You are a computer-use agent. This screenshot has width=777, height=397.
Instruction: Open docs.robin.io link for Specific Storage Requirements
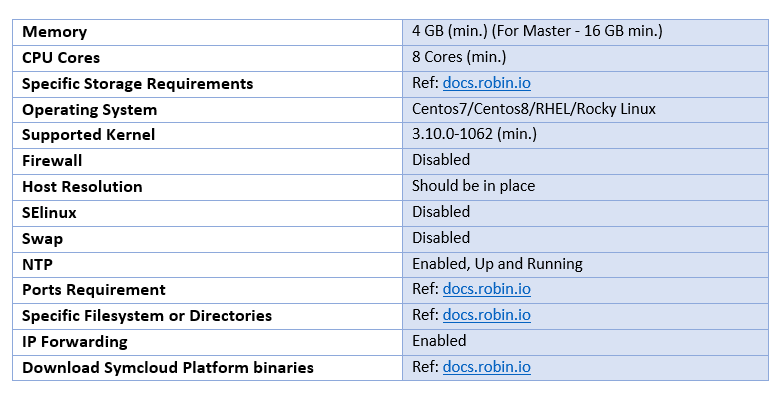pyautogui.click(x=486, y=83)
